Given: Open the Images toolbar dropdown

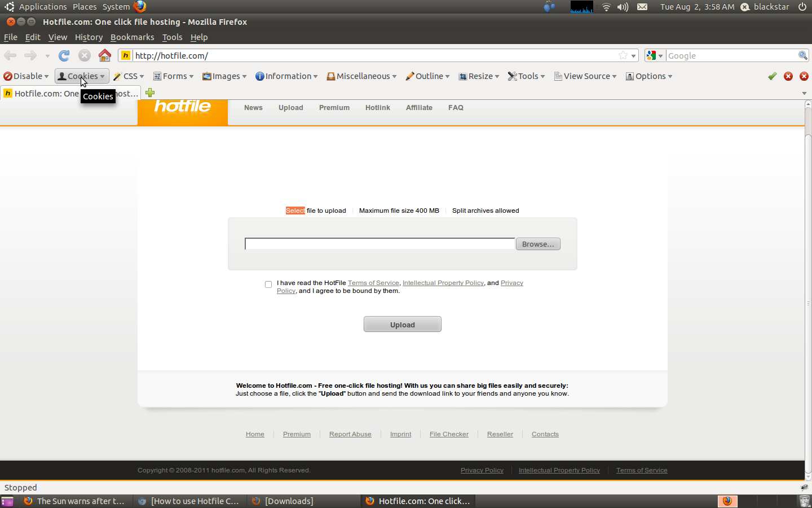Looking at the screenshot, I should 225,76.
